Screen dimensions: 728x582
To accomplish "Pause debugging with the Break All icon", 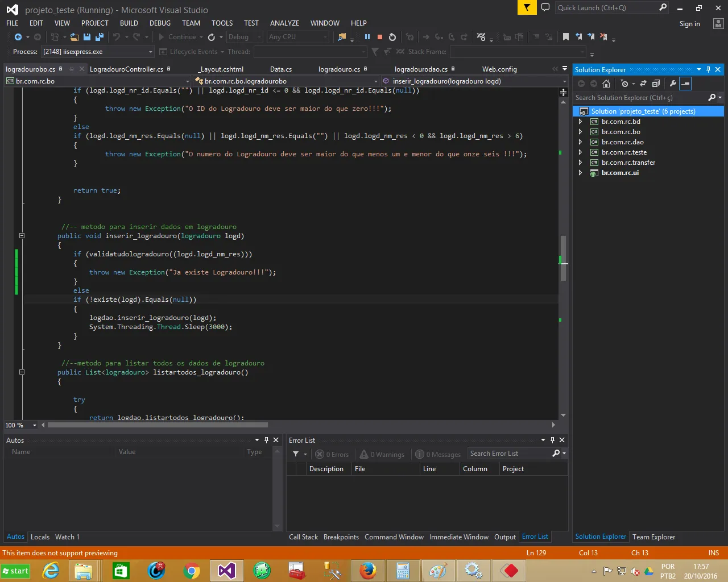I will coord(367,37).
